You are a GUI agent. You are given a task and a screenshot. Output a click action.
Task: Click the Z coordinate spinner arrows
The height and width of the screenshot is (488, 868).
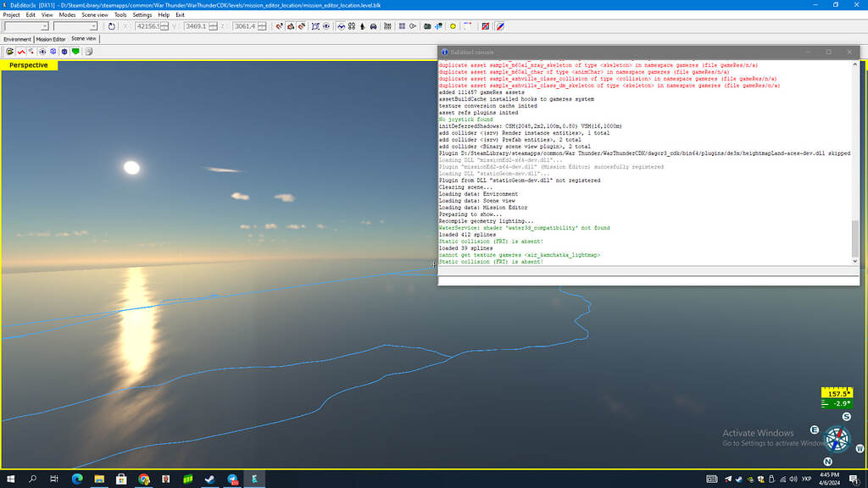(x=262, y=26)
